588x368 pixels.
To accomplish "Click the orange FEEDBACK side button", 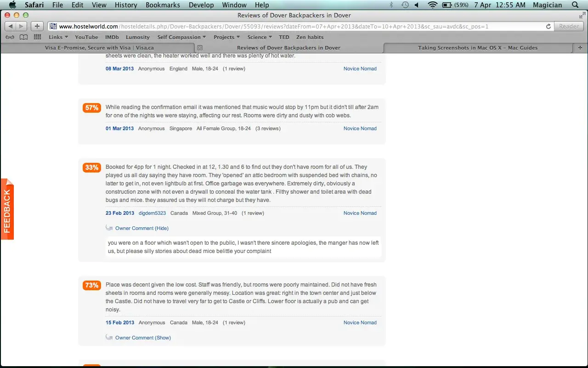I will click(7, 209).
